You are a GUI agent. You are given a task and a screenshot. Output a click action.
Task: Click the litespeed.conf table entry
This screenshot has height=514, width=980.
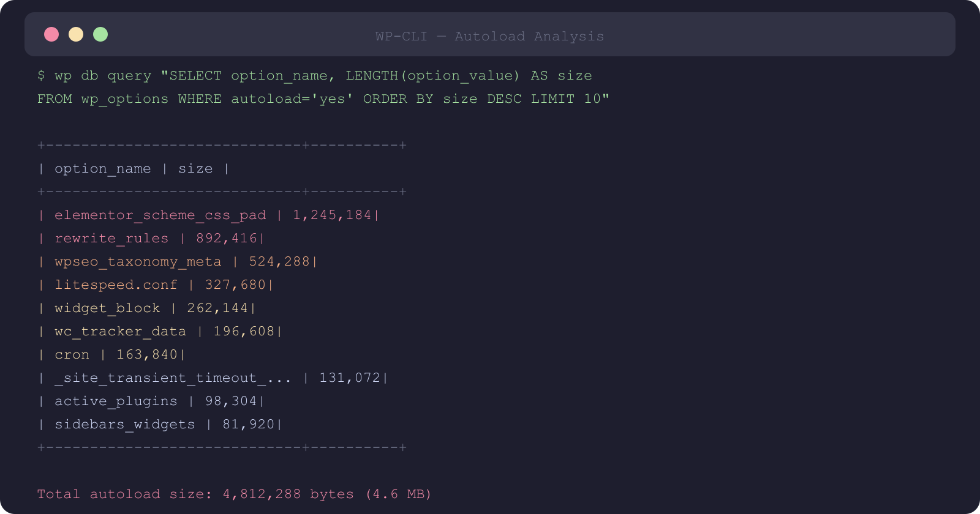(x=115, y=285)
